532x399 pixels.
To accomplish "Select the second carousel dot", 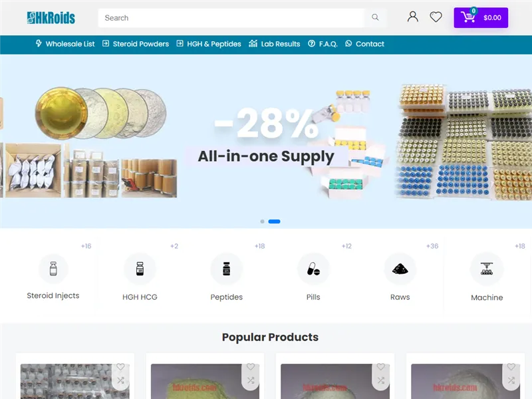I will (275, 221).
